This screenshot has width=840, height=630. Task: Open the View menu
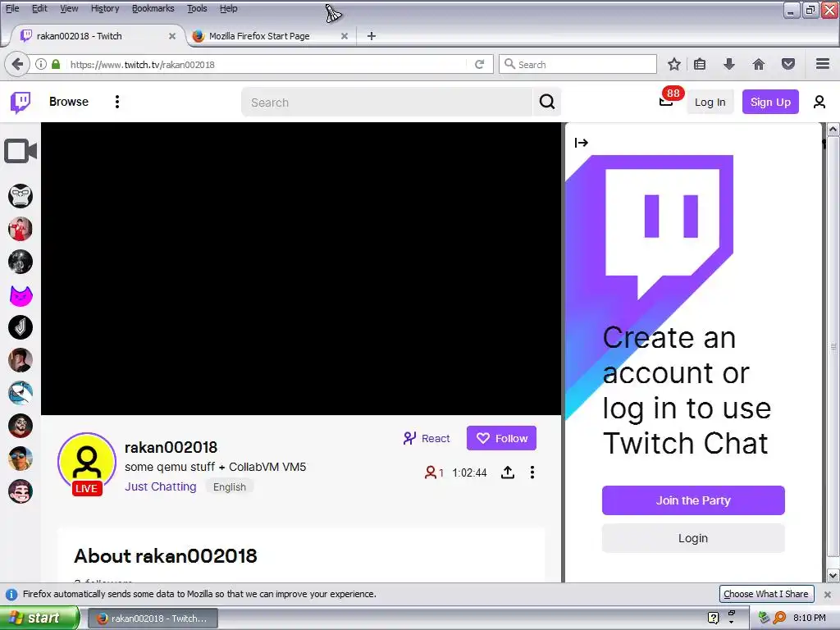69,8
